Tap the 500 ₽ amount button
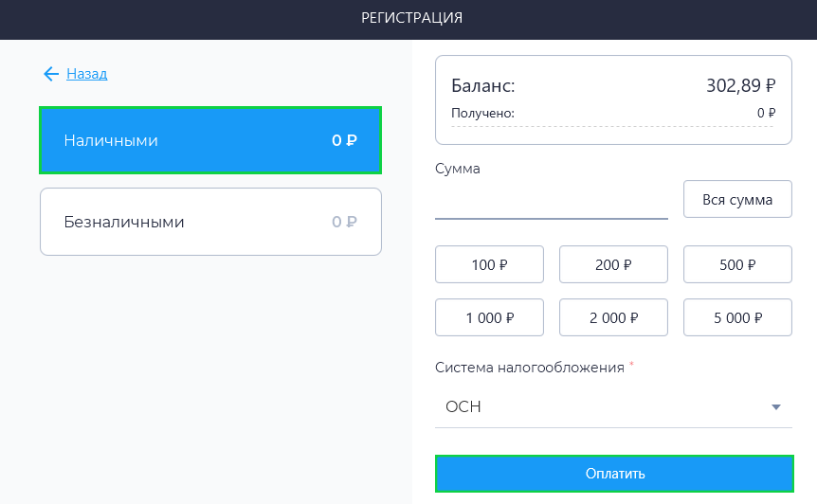 pos(737,264)
